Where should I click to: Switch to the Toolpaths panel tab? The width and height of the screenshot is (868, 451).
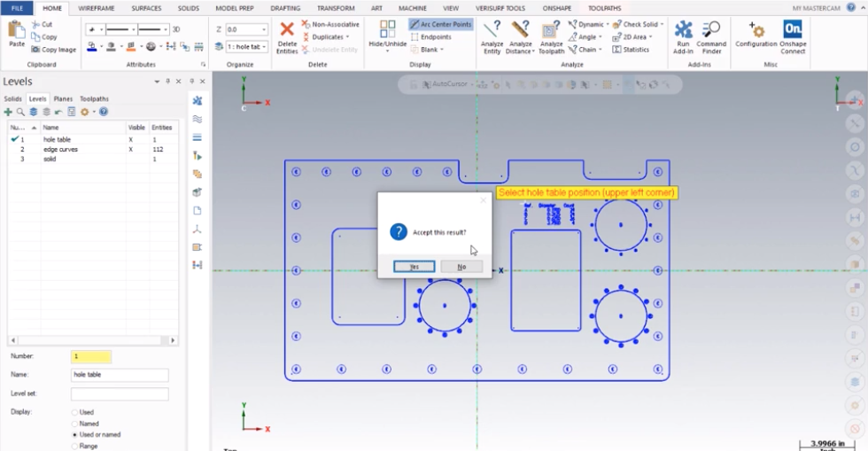[x=94, y=98]
